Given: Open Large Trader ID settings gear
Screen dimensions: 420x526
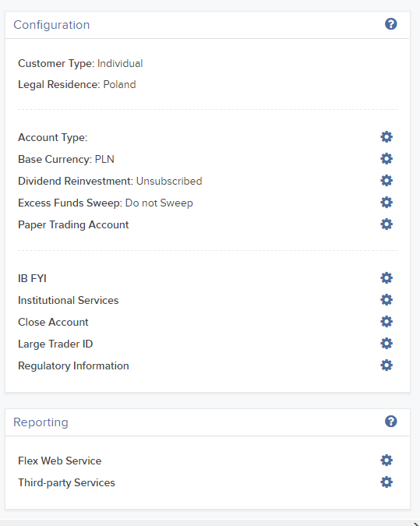Looking at the screenshot, I should coord(386,343).
